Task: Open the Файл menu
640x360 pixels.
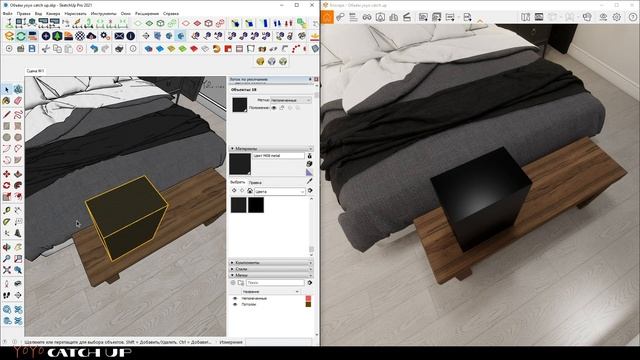Action: coord(7,13)
